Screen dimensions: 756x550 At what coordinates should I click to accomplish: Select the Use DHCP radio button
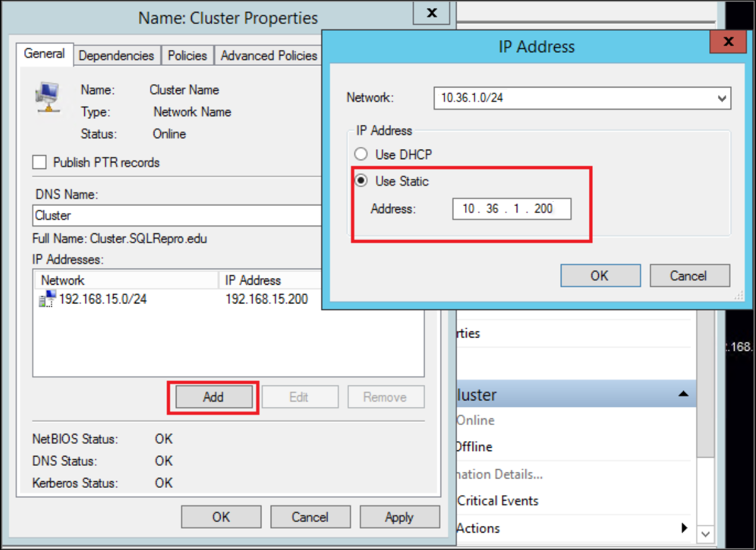point(362,154)
